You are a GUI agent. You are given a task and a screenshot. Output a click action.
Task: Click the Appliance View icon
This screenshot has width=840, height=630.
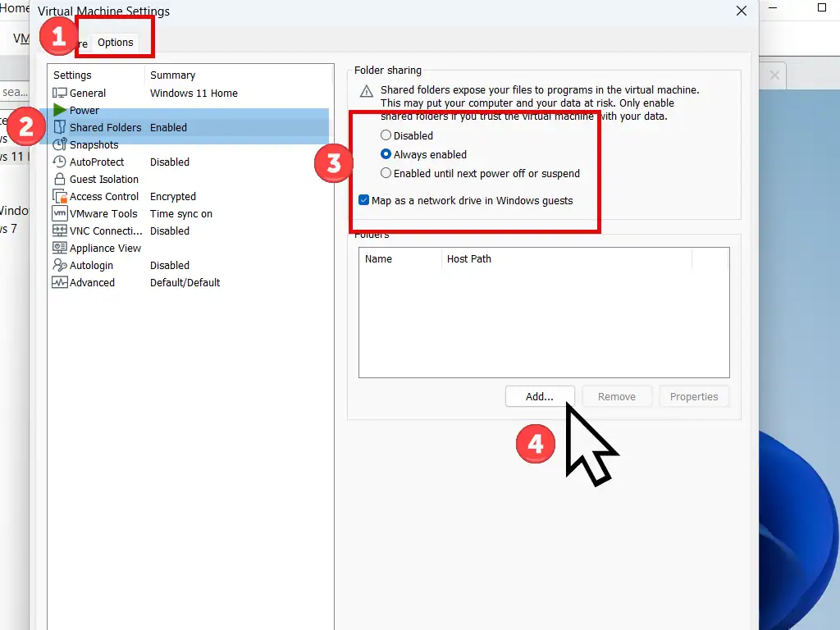(x=59, y=248)
